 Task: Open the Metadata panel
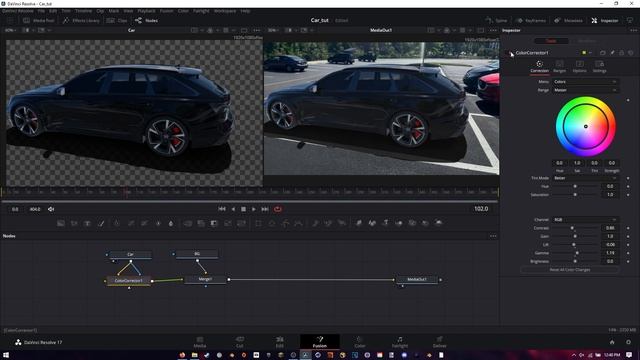coord(569,20)
